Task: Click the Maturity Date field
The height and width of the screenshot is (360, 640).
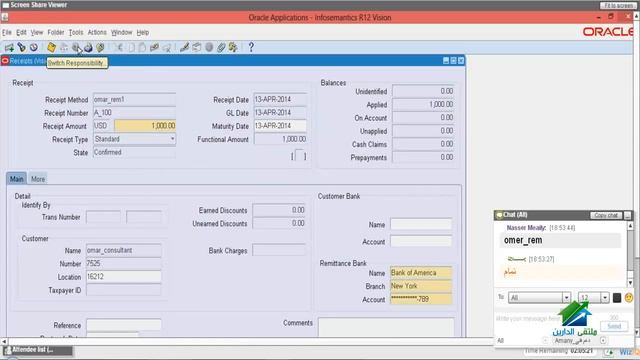Action: [x=280, y=126]
